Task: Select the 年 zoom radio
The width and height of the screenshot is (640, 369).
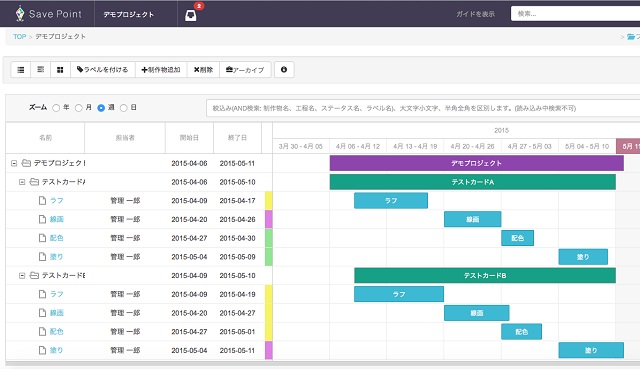Action: (56, 108)
